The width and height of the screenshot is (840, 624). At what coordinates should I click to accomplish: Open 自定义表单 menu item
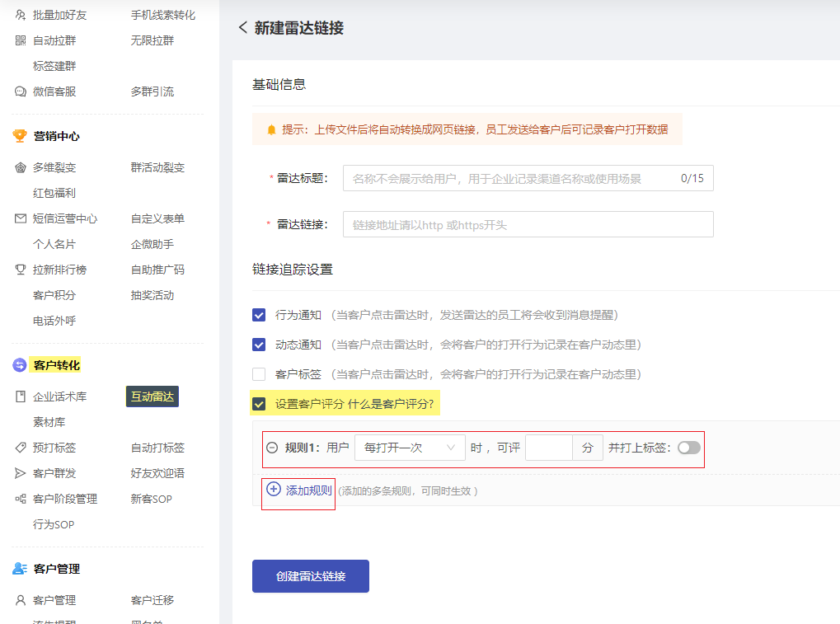157,218
